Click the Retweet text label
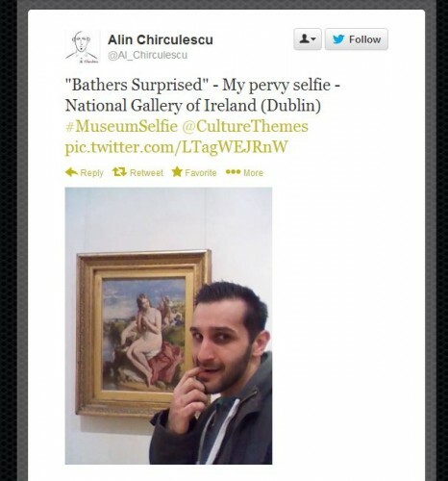448x481 pixels. 146,173
